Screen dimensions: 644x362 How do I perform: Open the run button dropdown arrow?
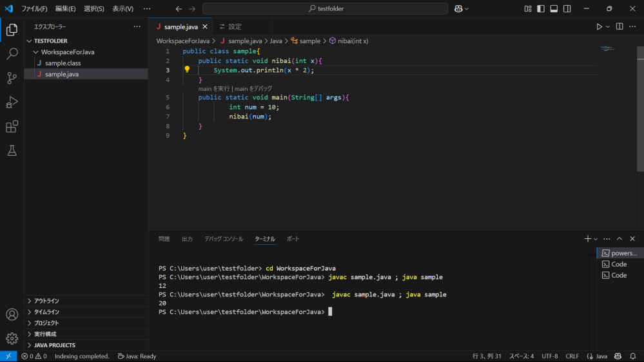[608, 26]
